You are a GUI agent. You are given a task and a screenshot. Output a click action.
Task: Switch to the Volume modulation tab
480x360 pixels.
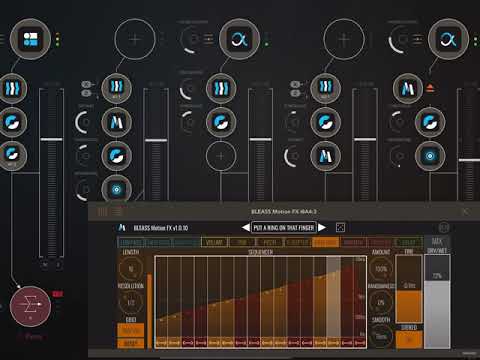click(214, 242)
